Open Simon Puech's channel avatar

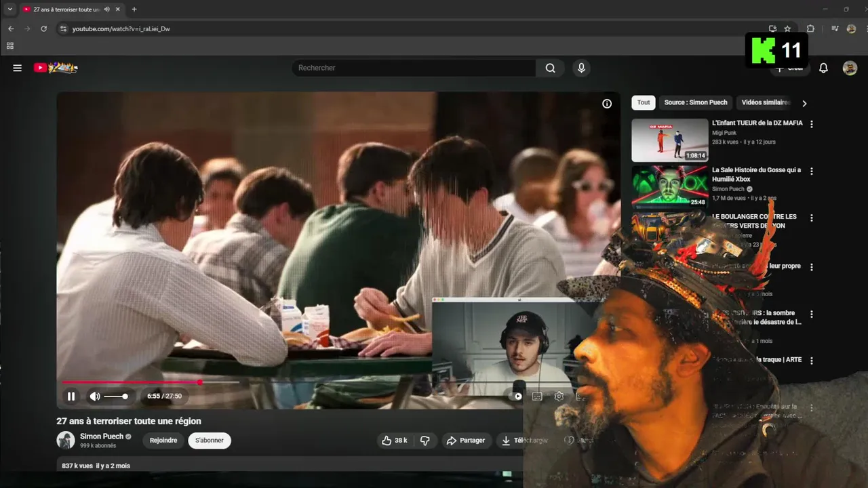[x=66, y=440]
